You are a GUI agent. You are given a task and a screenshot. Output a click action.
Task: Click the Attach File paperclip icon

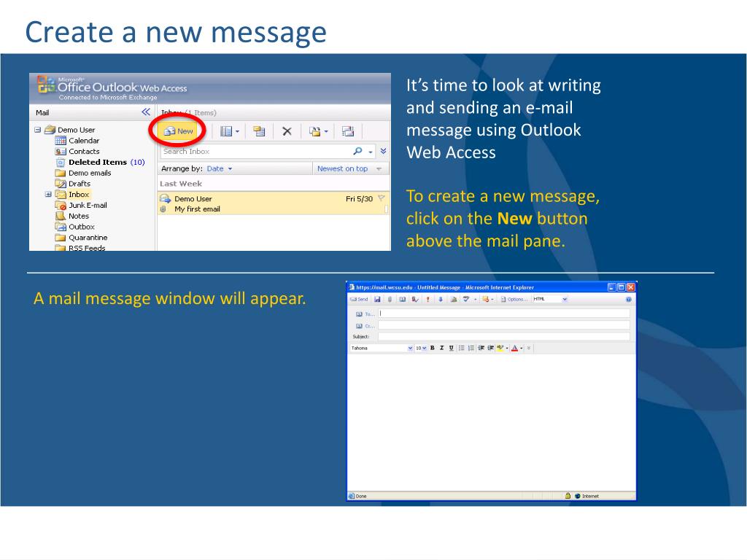click(x=390, y=300)
